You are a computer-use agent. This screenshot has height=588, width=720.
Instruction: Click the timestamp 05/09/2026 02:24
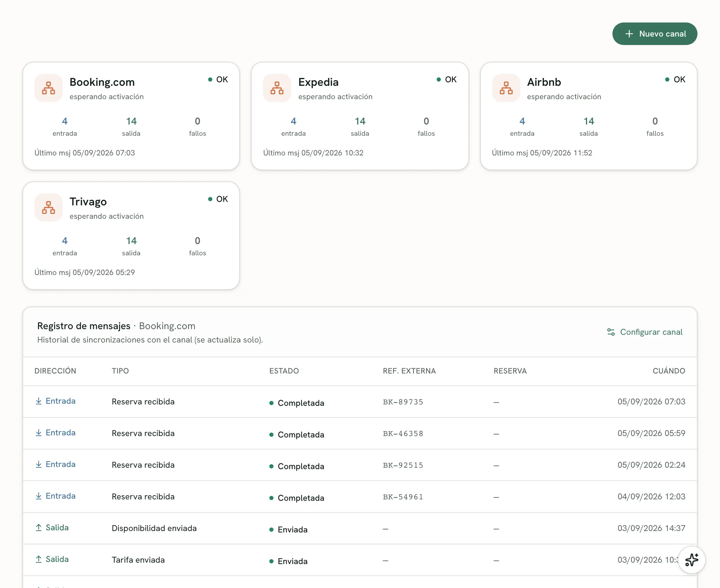click(651, 465)
